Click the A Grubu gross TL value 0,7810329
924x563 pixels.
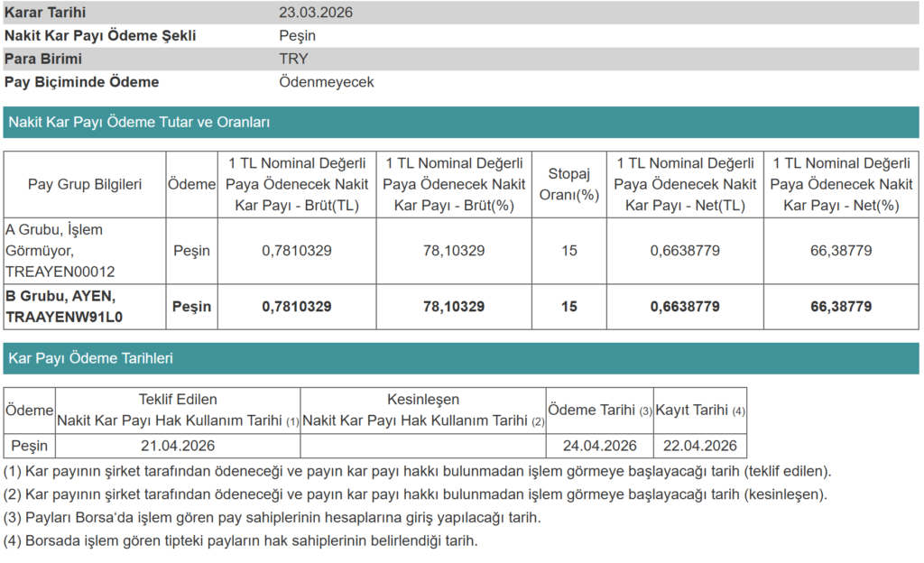297,250
